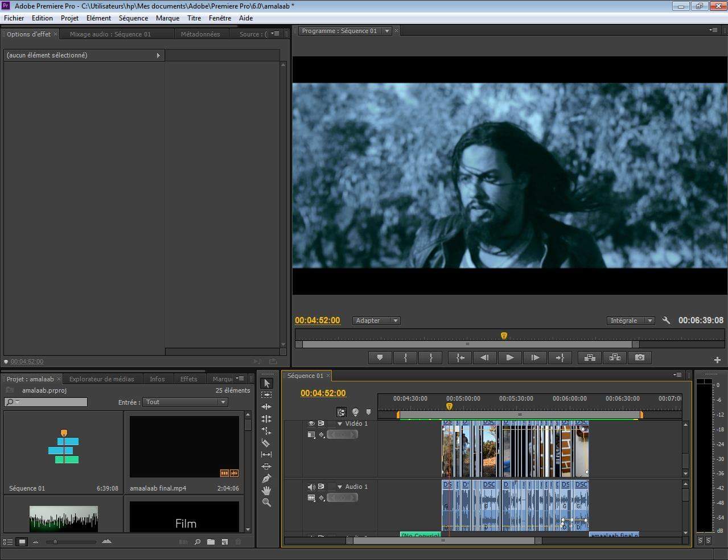The height and width of the screenshot is (560, 728).
Task: Export frame with camera icon
Action: point(640,357)
